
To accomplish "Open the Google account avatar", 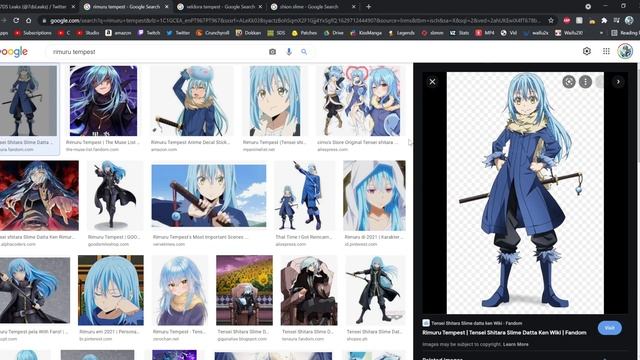I will 625,51.
